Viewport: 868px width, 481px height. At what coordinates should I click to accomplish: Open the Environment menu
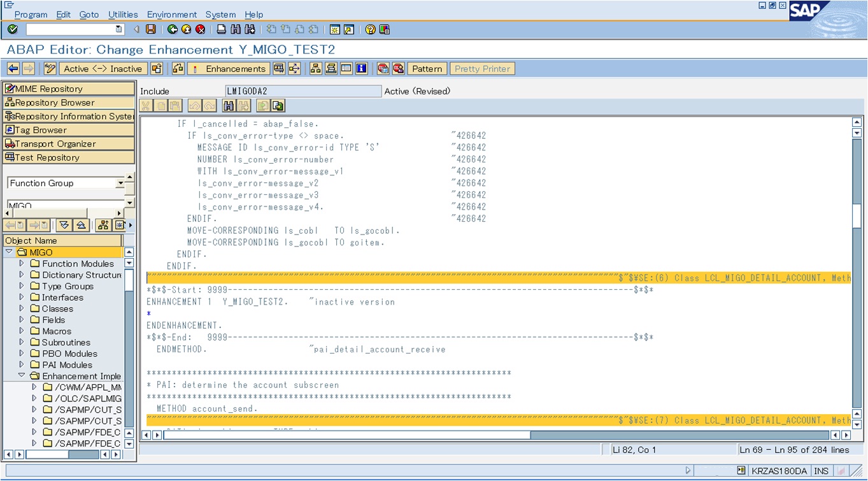click(x=172, y=14)
